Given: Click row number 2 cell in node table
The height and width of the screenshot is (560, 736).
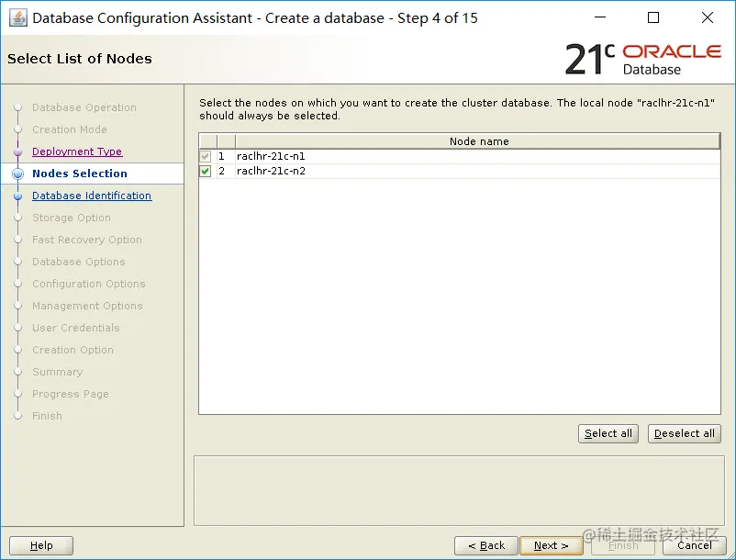Looking at the screenshot, I should tap(226, 171).
